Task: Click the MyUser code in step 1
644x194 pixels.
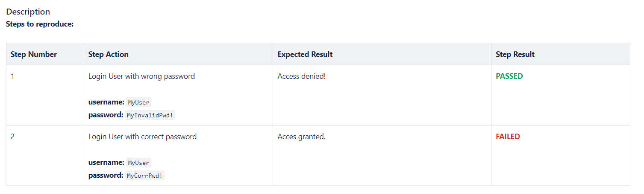Action: click(x=138, y=102)
